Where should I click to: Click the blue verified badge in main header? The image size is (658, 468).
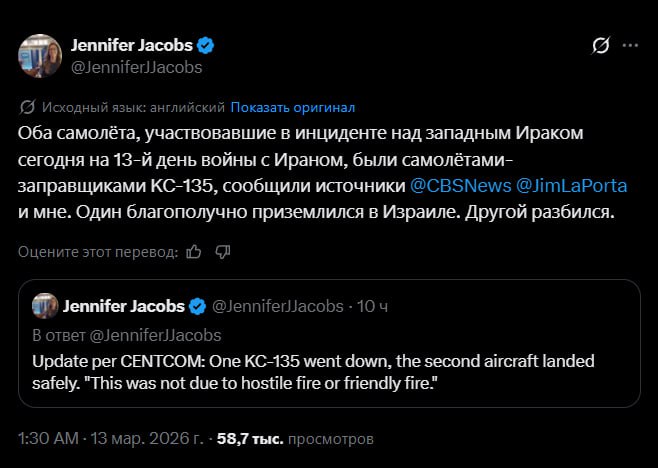207,45
